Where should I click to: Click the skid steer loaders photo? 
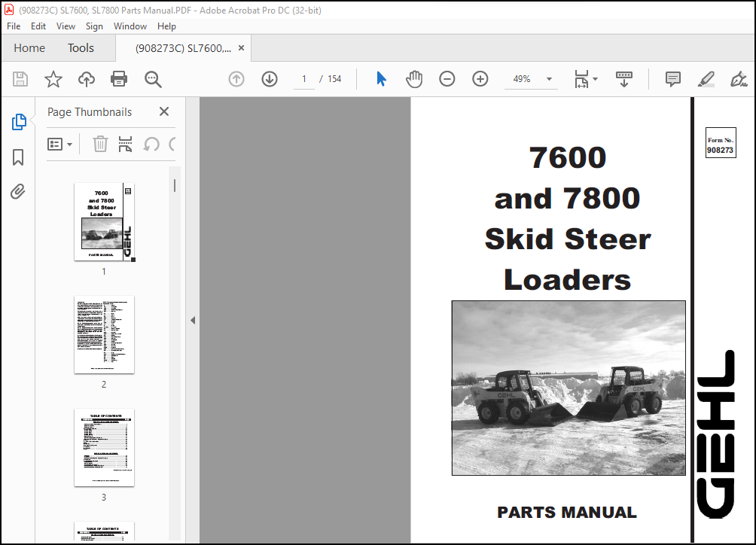pos(569,388)
